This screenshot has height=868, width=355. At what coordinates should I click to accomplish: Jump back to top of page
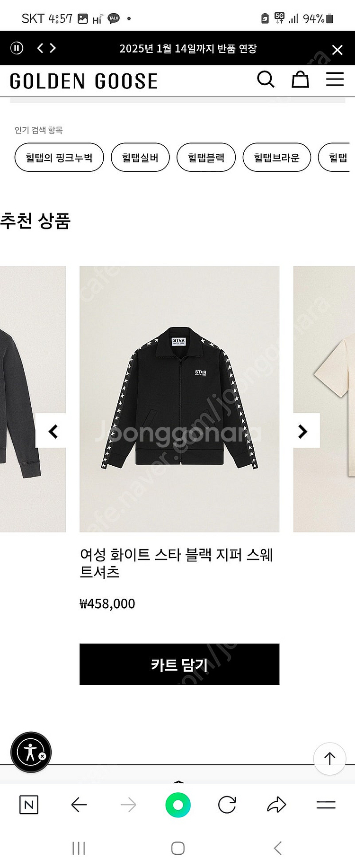click(329, 759)
